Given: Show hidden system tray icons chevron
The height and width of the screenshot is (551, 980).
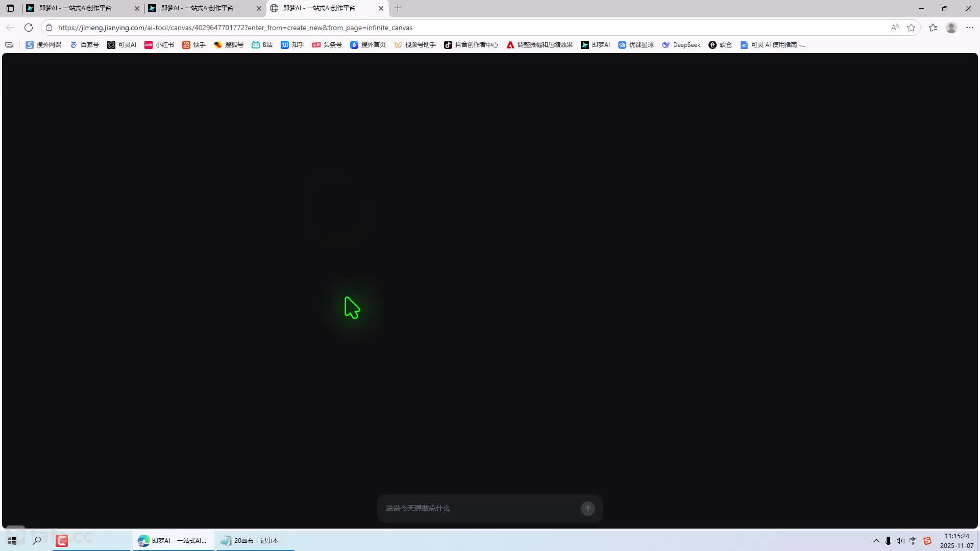Looking at the screenshot, I should (x=876, y=541).
